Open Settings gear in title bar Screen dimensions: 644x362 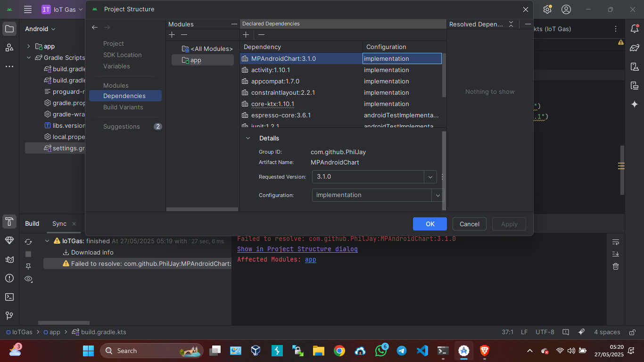pyautogui.click(x=547, y=9)
